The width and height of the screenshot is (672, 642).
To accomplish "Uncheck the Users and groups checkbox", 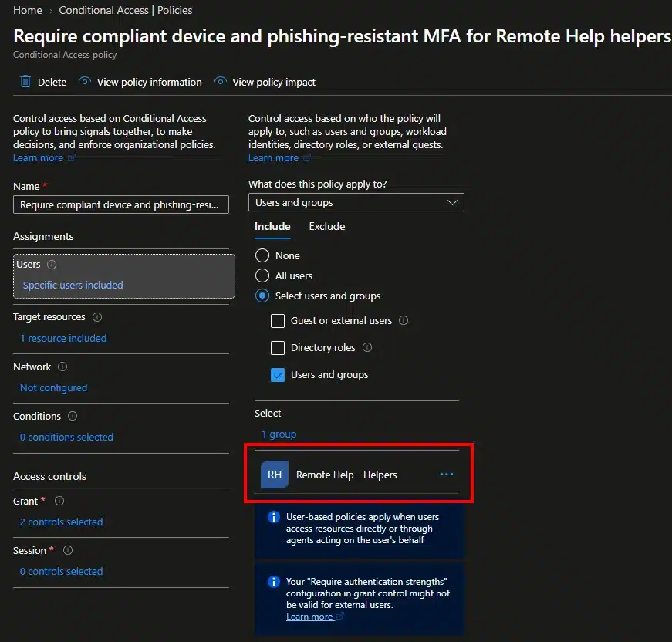I will pyautogui.click(x=278, y=375).
